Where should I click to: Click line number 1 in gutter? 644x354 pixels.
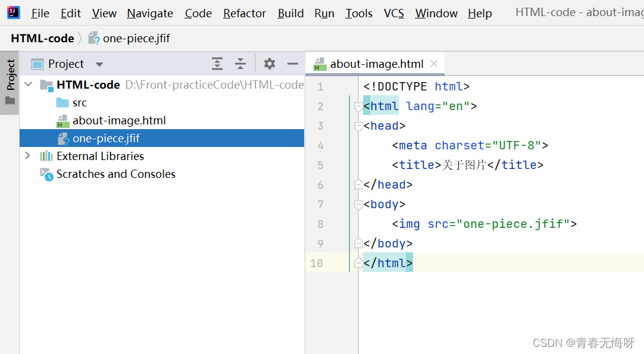pos(320,87)
